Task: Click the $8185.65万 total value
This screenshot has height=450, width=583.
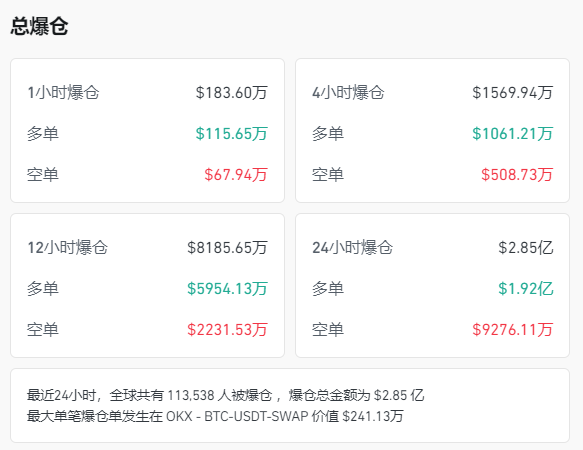Action: [x=227, y=248]
